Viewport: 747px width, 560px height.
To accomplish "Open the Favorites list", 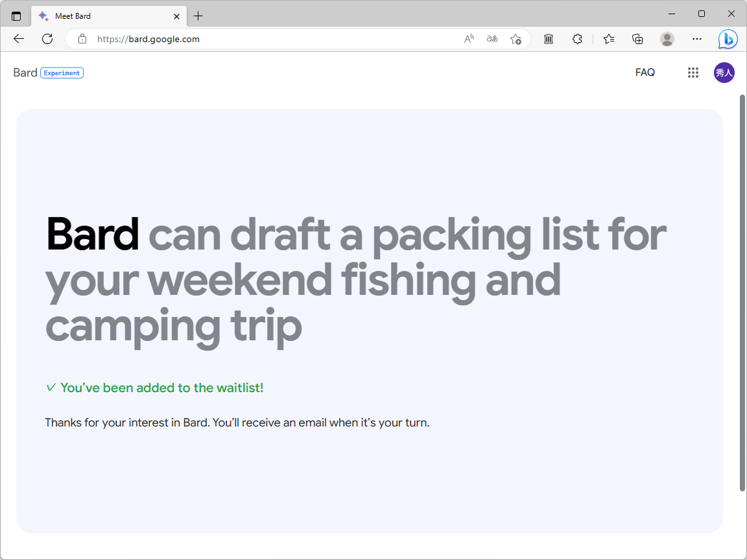I will [609, 39].
